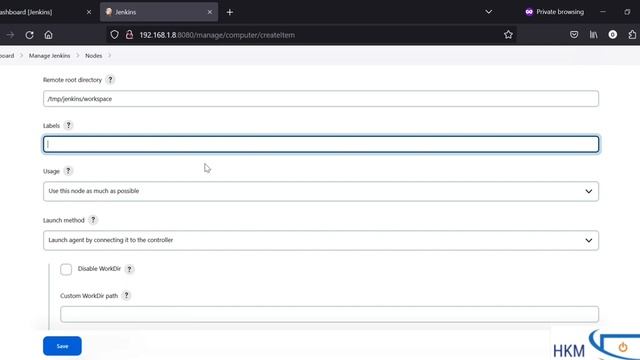Open help for Disable WorkDir
The width and height of the screenshot is (640, 360).
click(x=129, y=269)
